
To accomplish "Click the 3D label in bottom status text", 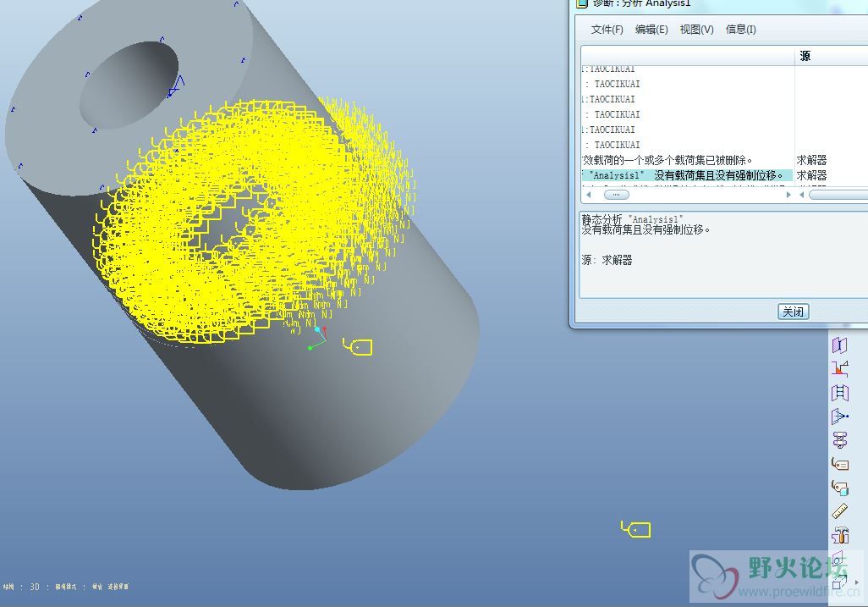I will (35, 587).
